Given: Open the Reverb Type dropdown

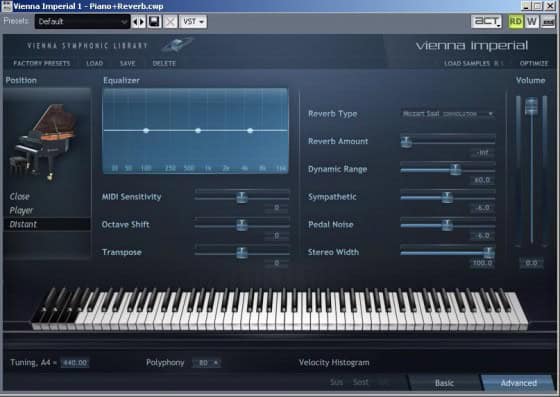Looking at the screenshot, I should pos(448,114).
